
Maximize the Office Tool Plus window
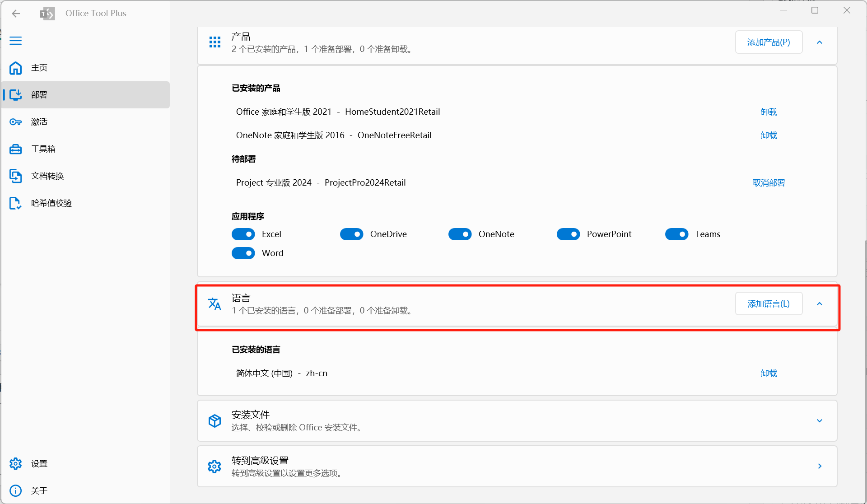point(815,10)
